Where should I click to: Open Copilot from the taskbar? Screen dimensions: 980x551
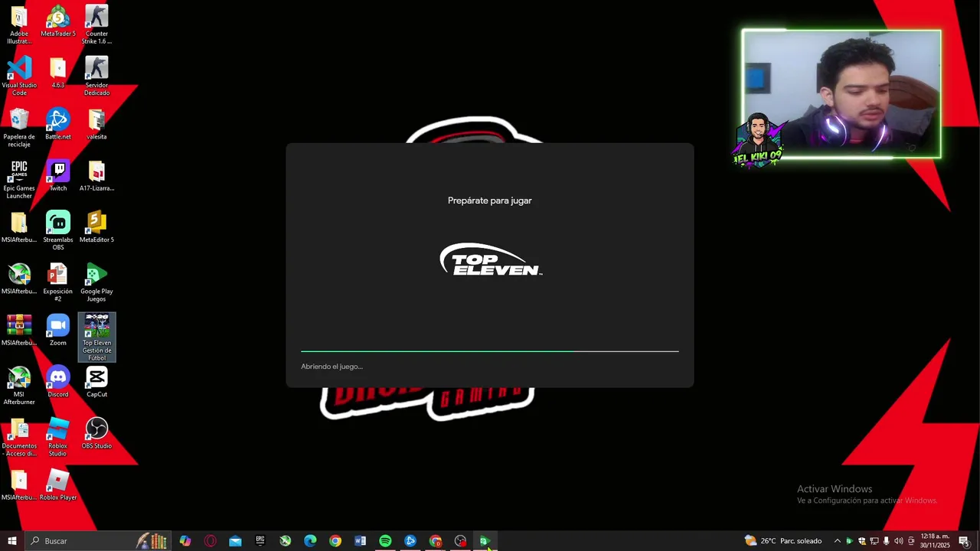(x=185, y=541)
